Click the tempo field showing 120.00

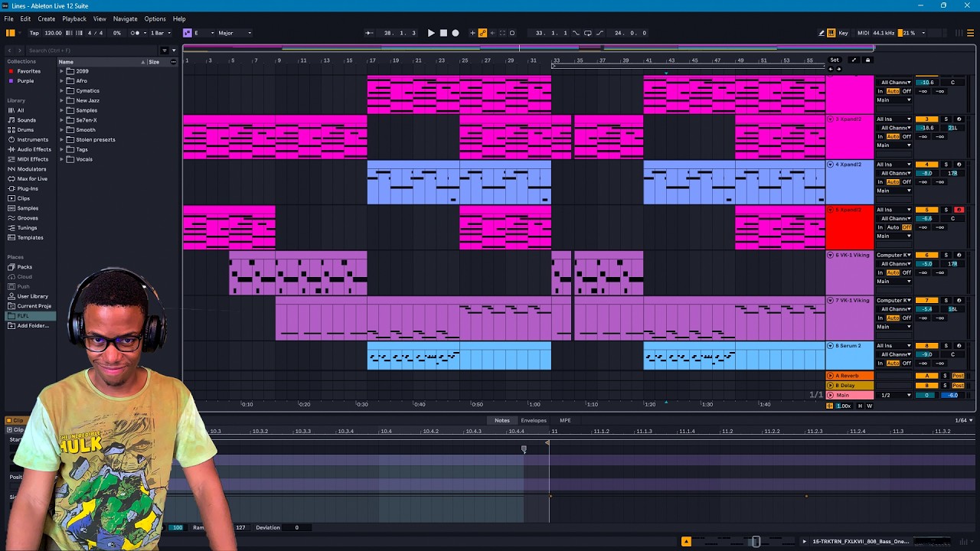(53, 33)
